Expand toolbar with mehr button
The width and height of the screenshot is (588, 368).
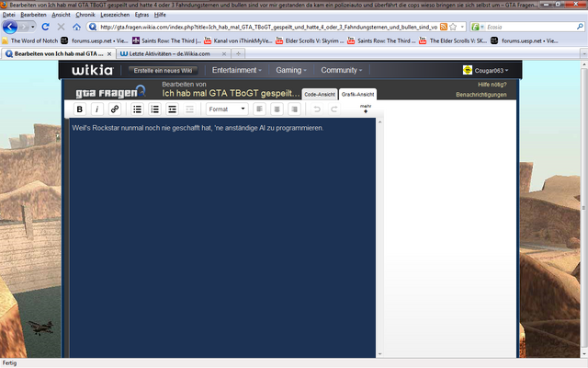[366, 109]
